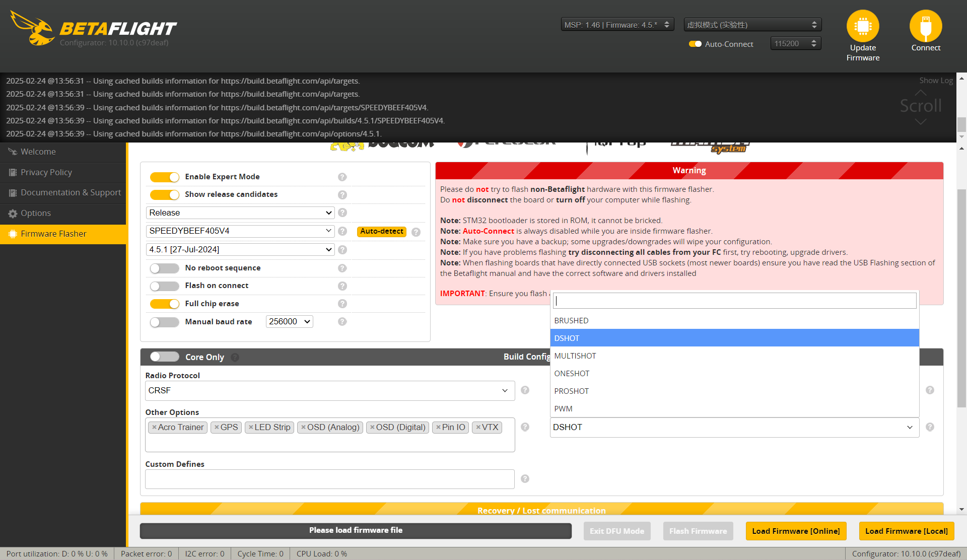Screen dimensions: 967x560
Task: Enable Flash on connect switch
Action: coord(165,286)
